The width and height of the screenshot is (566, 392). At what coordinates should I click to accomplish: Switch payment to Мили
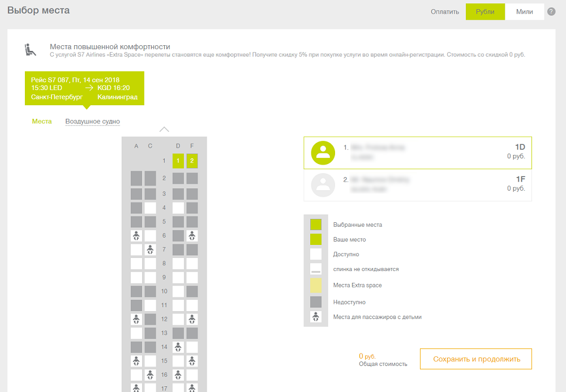524,12
